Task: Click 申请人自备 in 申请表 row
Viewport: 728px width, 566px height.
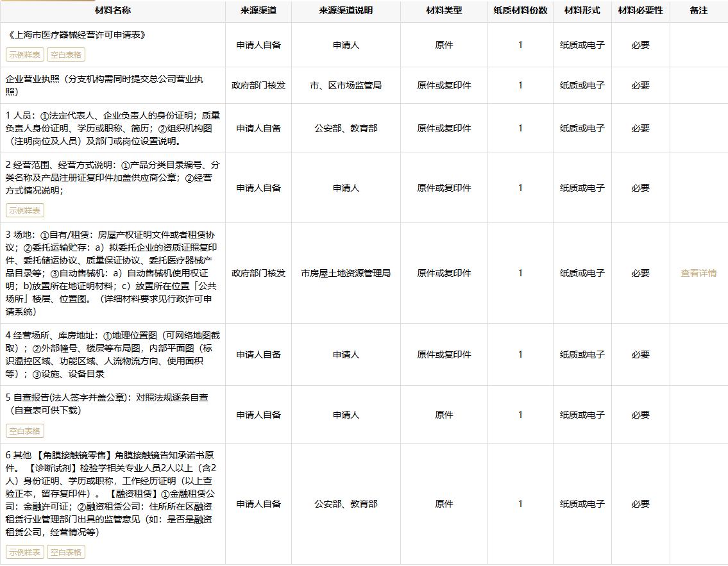Action: (x=258, y=45)
